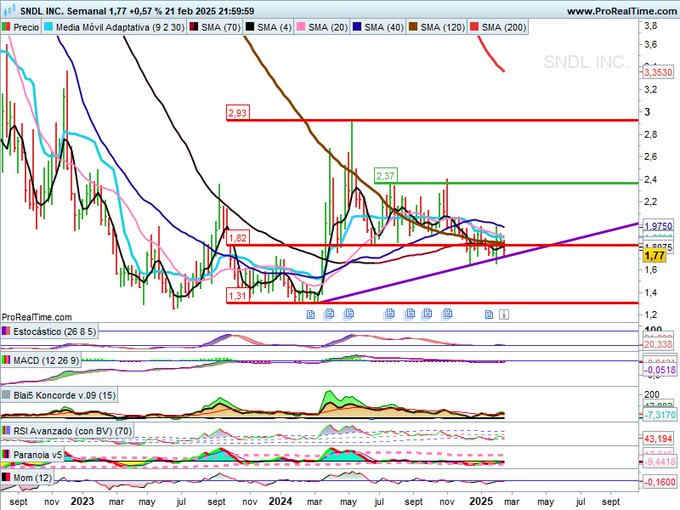Open the Media Móvil Adaptativa (9 2 30) legend

120,27
